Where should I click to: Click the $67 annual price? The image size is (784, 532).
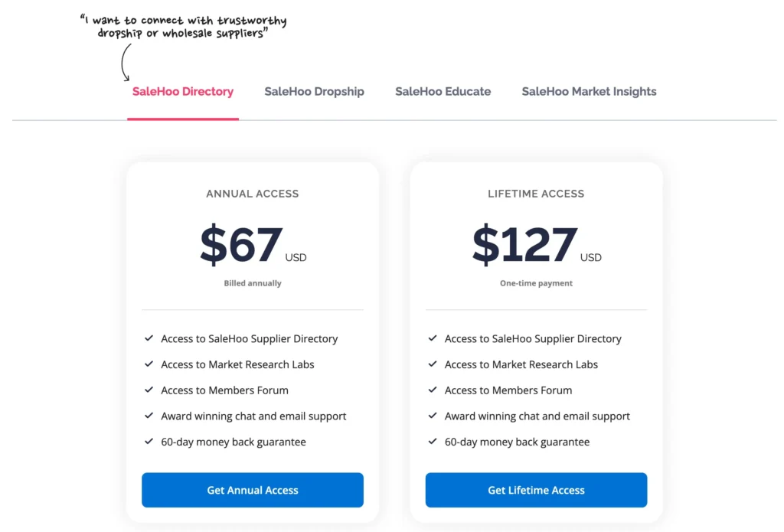click(x=242, y=245)
